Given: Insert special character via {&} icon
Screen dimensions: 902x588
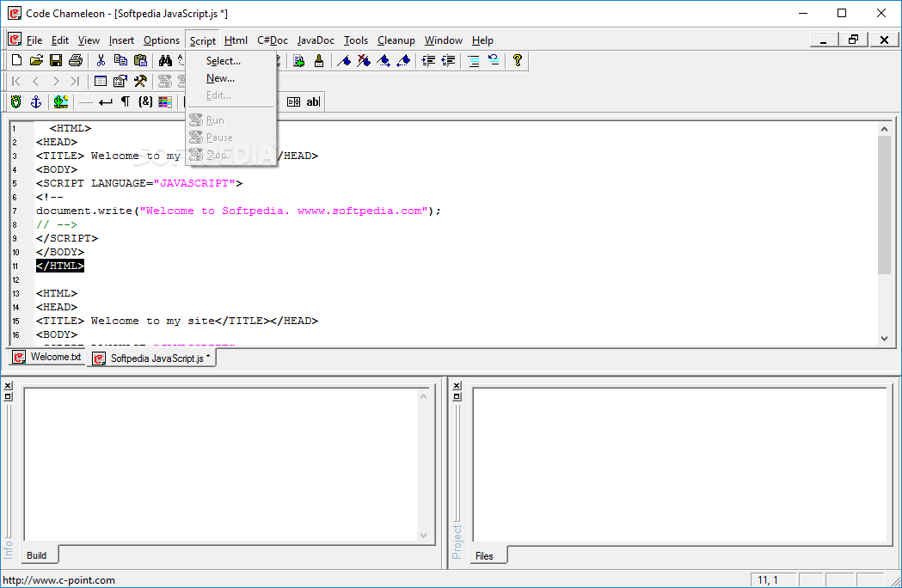Looking at the screenshot, I should click(145, 101).
